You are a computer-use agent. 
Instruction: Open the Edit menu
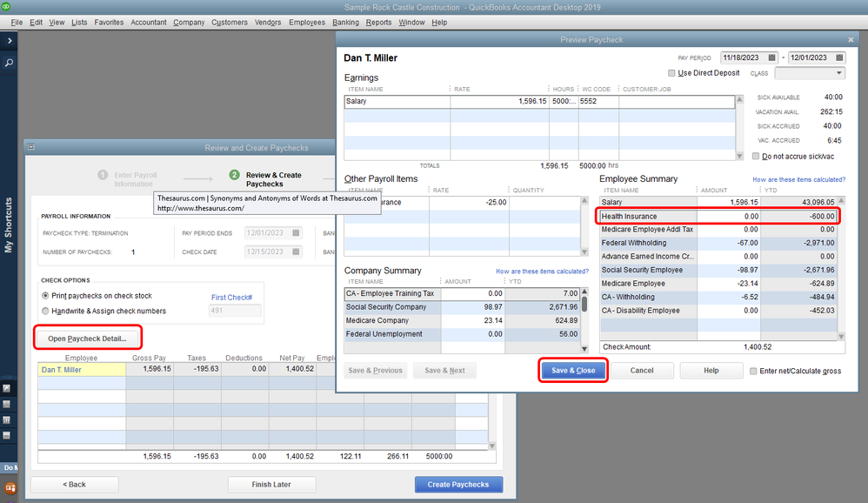point(36,22)
